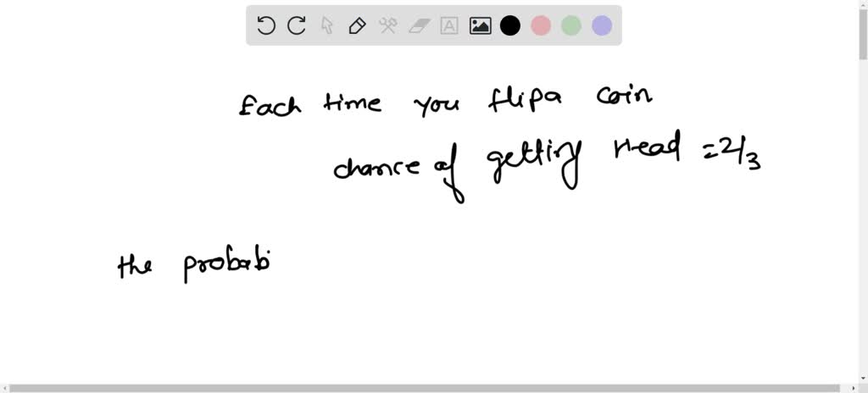Click the handwritten word "Each"

[270, 105]
